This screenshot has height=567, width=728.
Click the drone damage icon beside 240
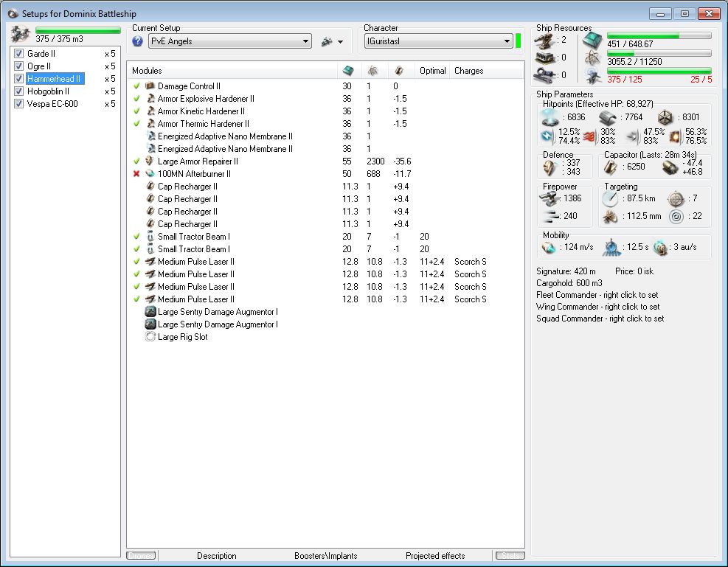pos(550,216)
